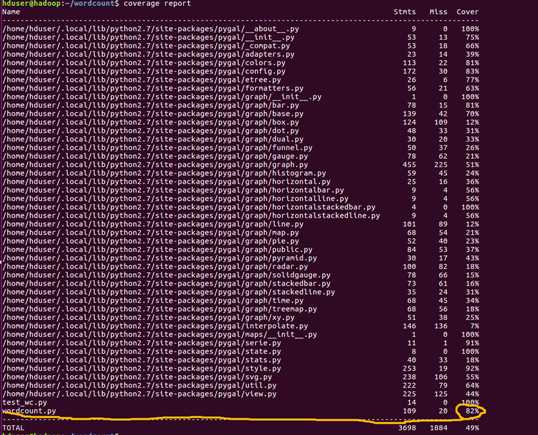The height and width of the screenshot is (435, 538).
Task: Click the pygal/graph/xy.py path
Action: [x=149, y=318]
